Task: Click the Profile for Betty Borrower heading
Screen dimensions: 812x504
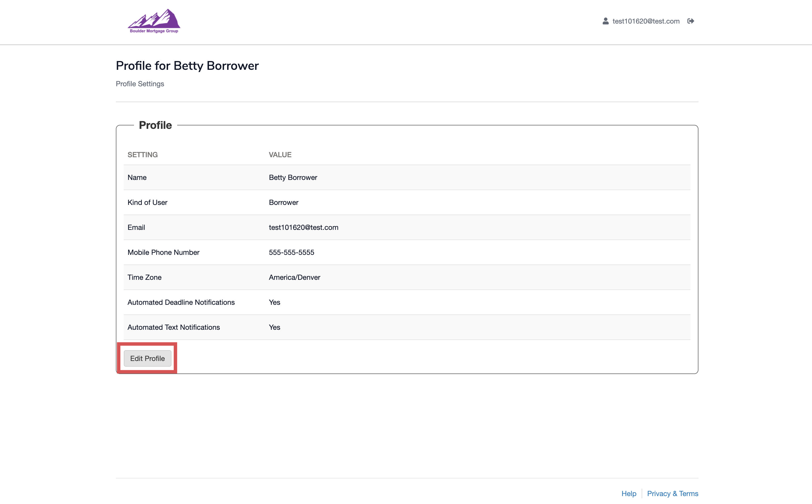Action: coord(187,66)
